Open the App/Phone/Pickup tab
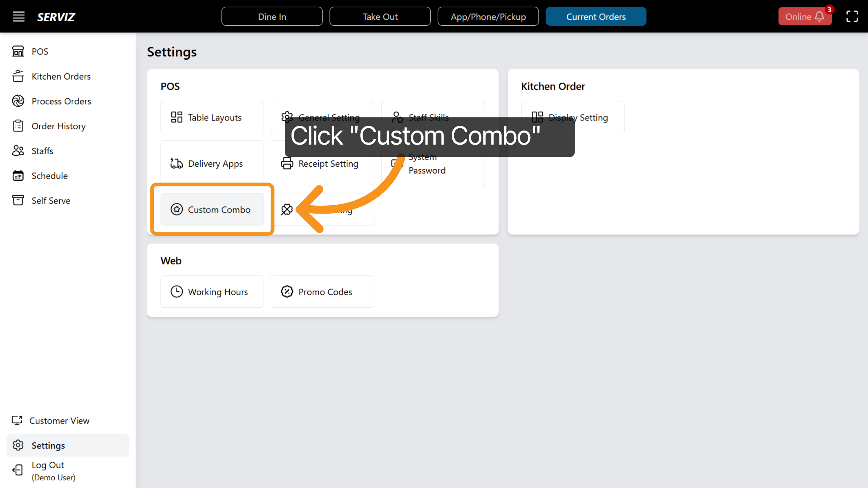Screen dimensions: 868x488 coord(488,16)
